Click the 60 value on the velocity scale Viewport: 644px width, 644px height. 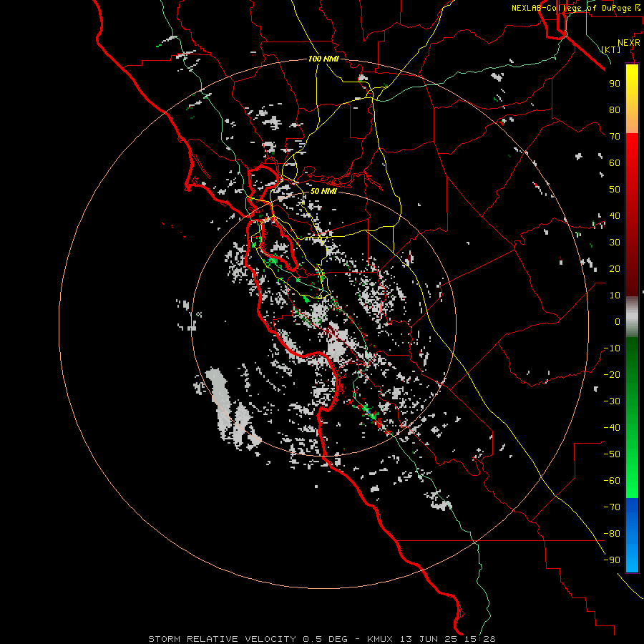pos(615,162)
